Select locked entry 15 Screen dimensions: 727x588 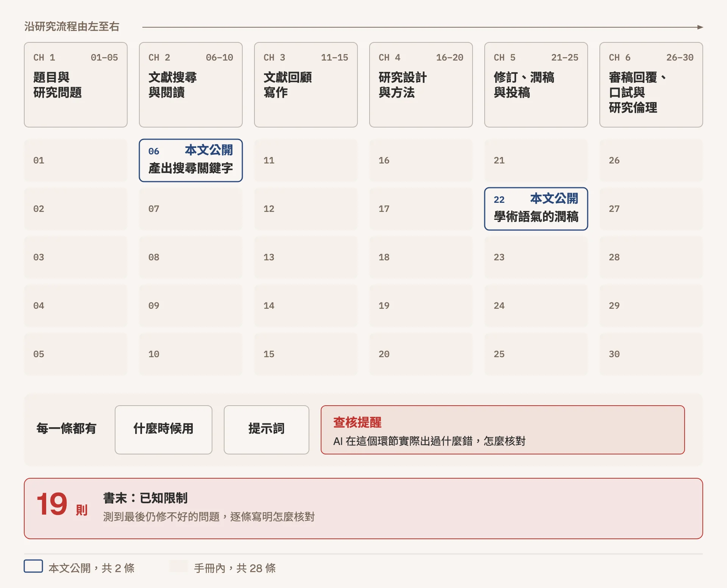(x=306, y=354)
